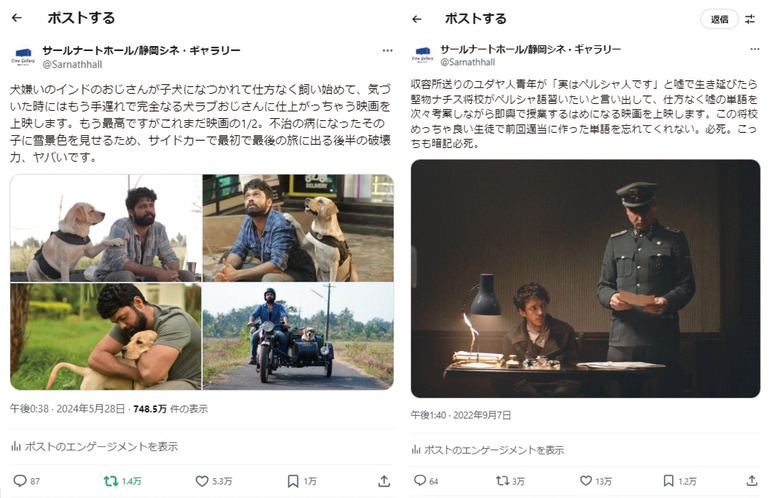Image resolution: width=770 pixels, height=498 pixels.
Task: Open more options menu on left post
Action: click(x=387, y=50)
